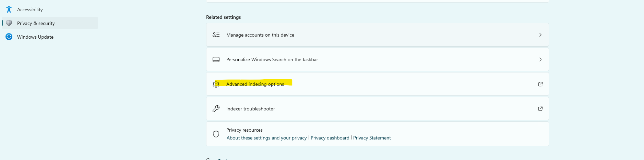The width and height of the screenshot is (644, 160).
Task: Click the shield icon beside Privacy resources
Action: (x=216, y=134)
